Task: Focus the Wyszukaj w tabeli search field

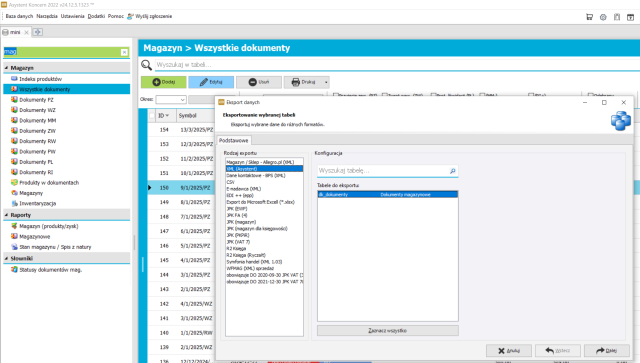Action: (x=396, y=65)
